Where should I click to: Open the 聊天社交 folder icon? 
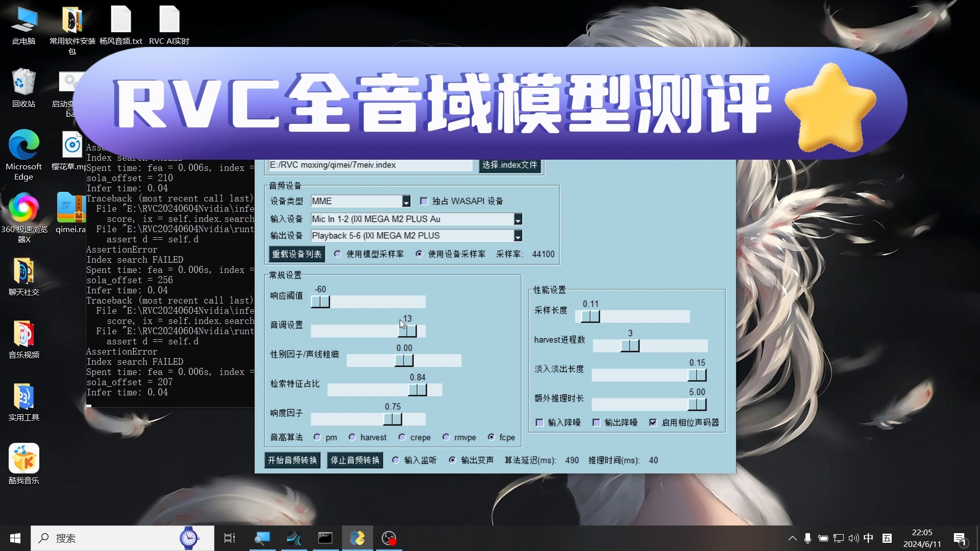click(24, 277)
